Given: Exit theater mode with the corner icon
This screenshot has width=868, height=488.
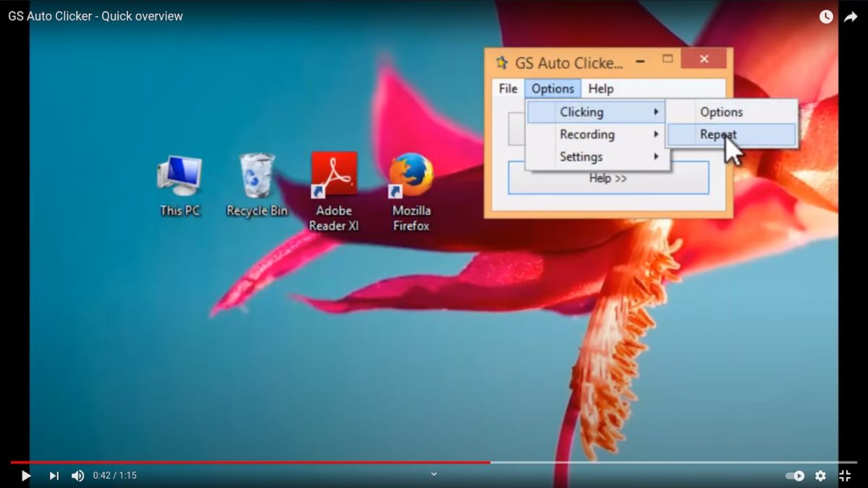Looking at the screenshot, I should [845, 475].
